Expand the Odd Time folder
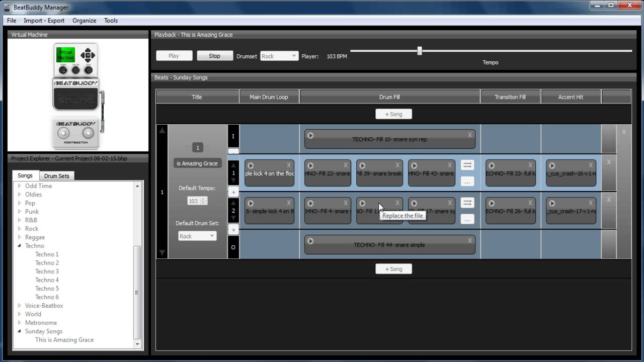This screenshot has width=644, height=362. tap(20, 186)
